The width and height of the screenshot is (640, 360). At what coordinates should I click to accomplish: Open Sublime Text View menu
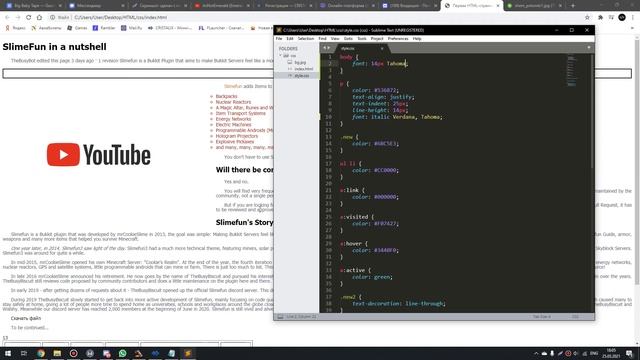click(335, 39)
